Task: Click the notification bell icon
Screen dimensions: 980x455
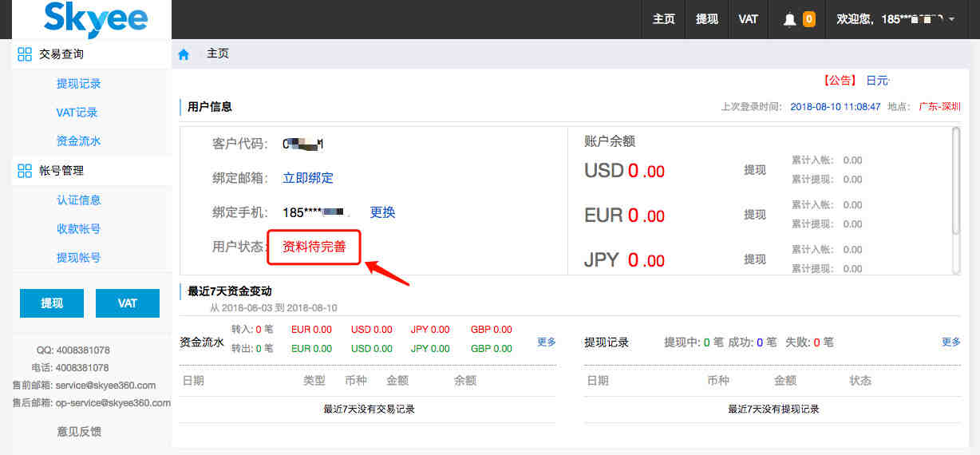Action: (x=790, y=20)
